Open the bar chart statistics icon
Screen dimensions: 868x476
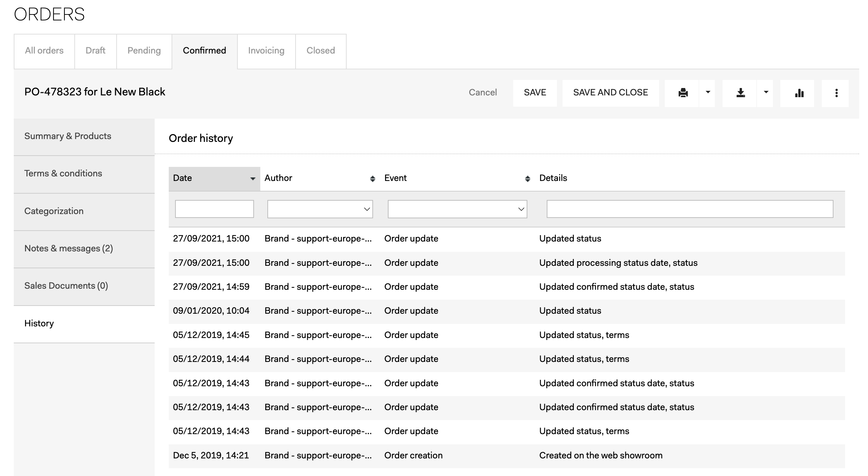(799, 93)
